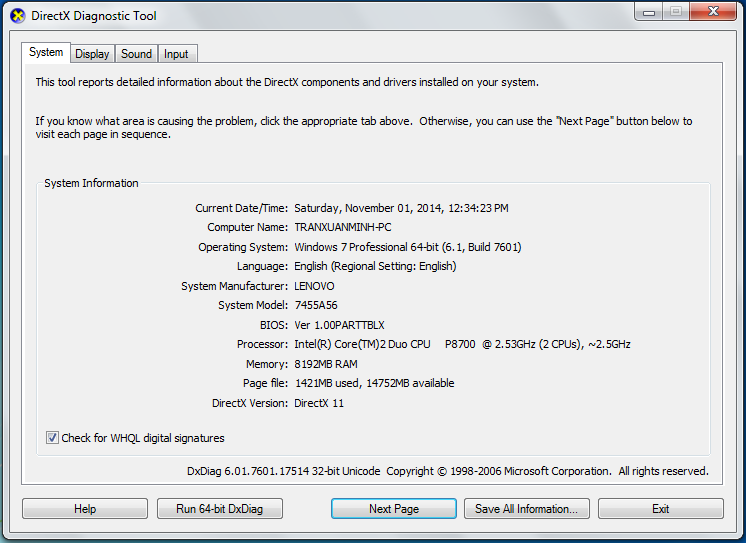Launch Run 64-bit DxDiag
The image size is (749, 543).
220,509
